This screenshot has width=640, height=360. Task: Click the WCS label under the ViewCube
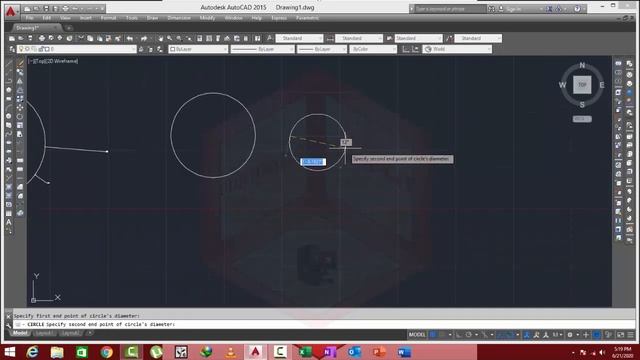(x=582, y=119)
